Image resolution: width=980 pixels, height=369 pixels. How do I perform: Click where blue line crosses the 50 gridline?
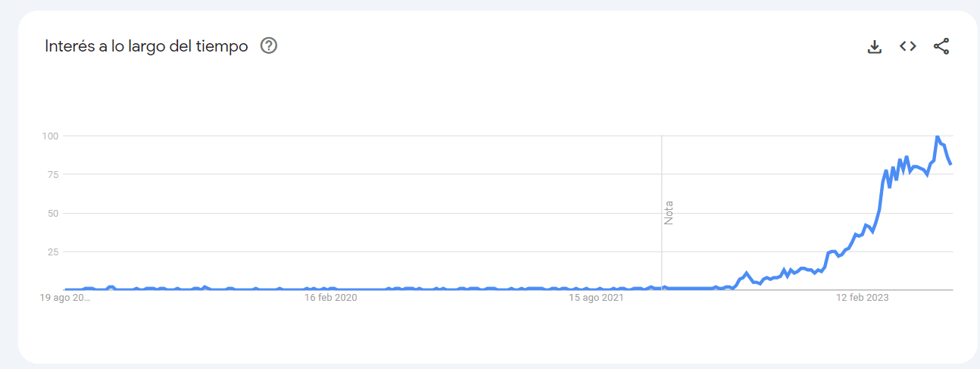pos(879,213)
